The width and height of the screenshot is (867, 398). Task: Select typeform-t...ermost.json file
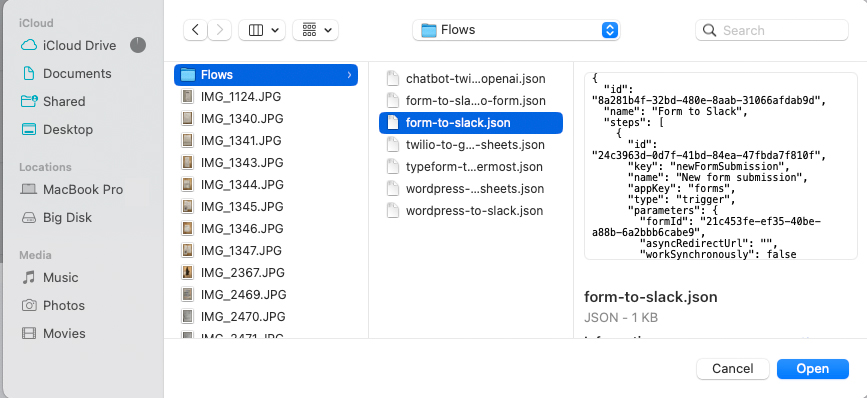[471, 167]
